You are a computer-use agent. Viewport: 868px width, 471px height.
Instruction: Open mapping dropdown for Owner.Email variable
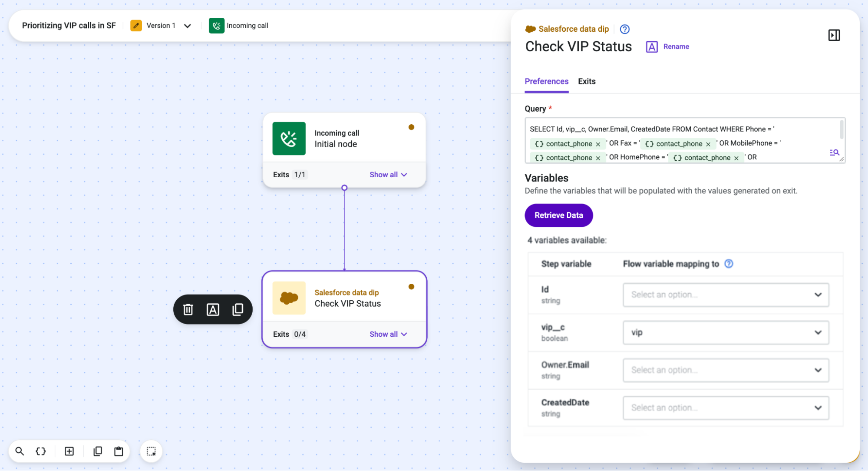726,370
